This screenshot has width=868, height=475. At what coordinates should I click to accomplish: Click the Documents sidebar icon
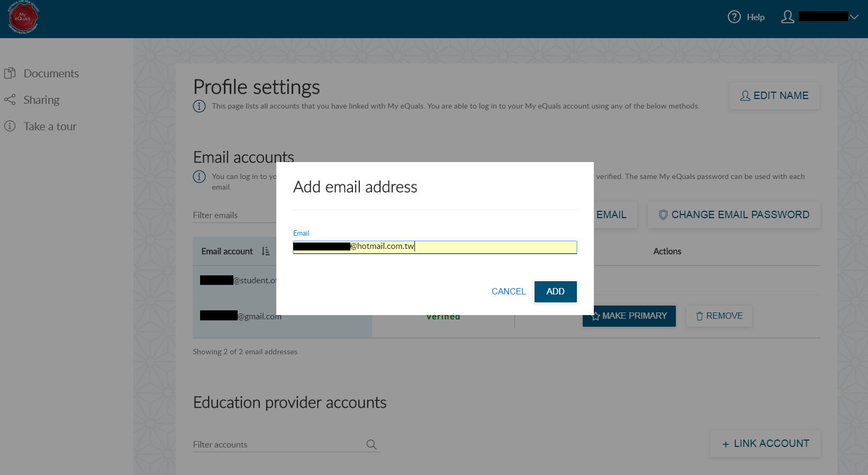pos(10,73)
